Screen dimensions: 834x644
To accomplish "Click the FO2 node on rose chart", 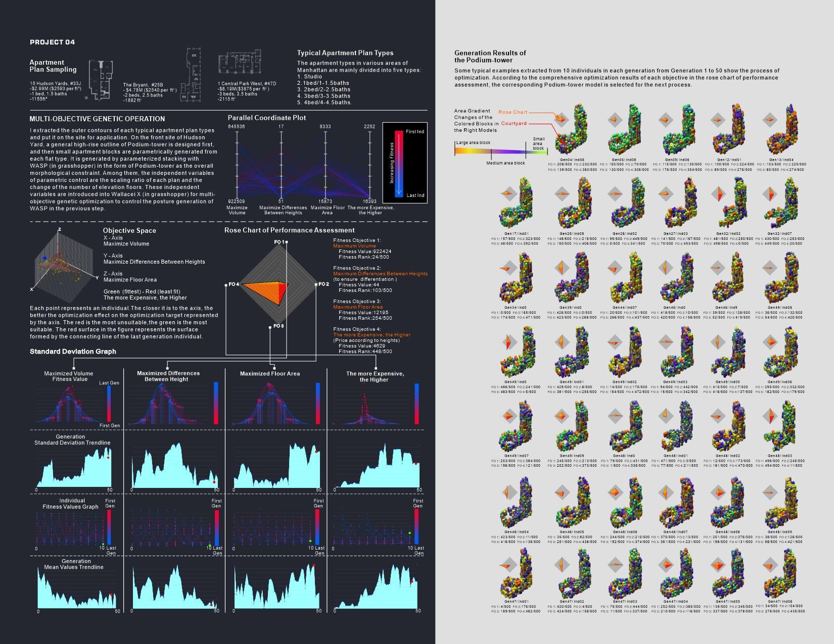I will pyautogui.click(x=316, y=284).
